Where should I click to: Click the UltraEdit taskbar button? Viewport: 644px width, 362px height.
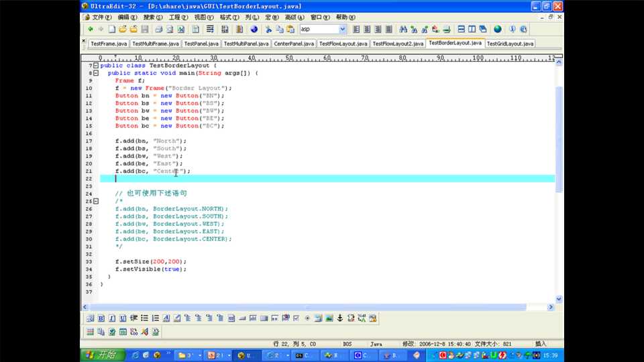(246, 355)
